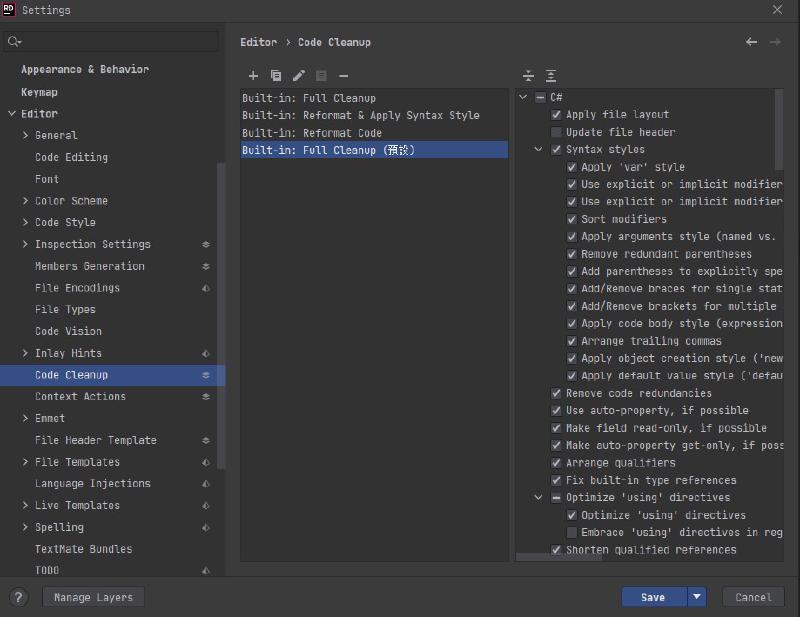Select the Keymap settings page

click(39, 92)
